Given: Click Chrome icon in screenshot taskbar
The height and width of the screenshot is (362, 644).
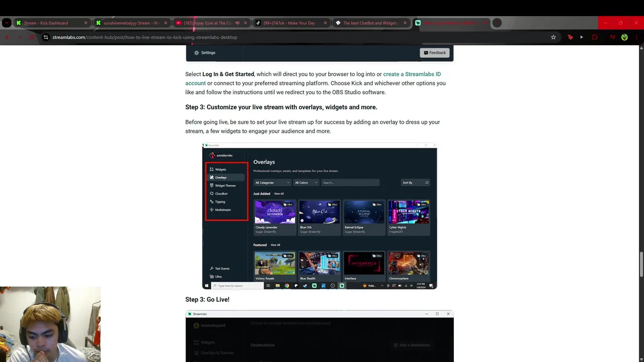Looking at the screenshot, I should (x=287, y=286).
